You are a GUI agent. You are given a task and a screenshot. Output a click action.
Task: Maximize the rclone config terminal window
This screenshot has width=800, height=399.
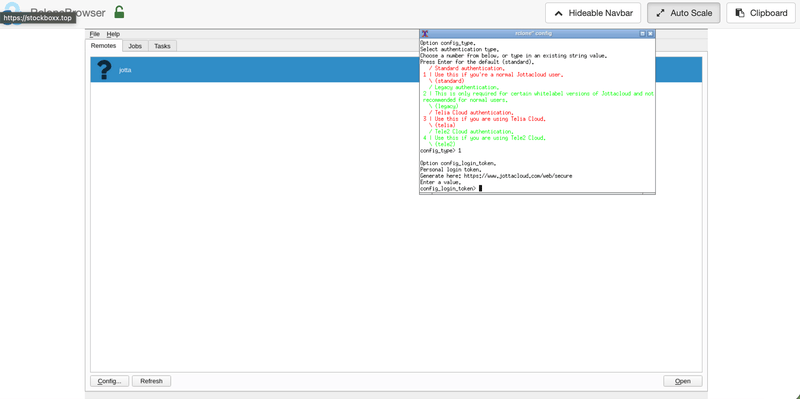[x=643, y=33]
